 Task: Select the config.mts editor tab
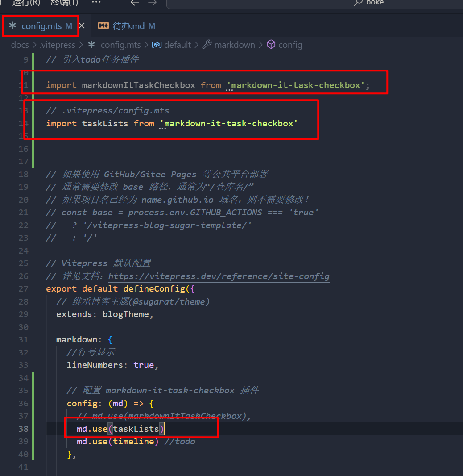pyautogui.click(x=41, y=26)
